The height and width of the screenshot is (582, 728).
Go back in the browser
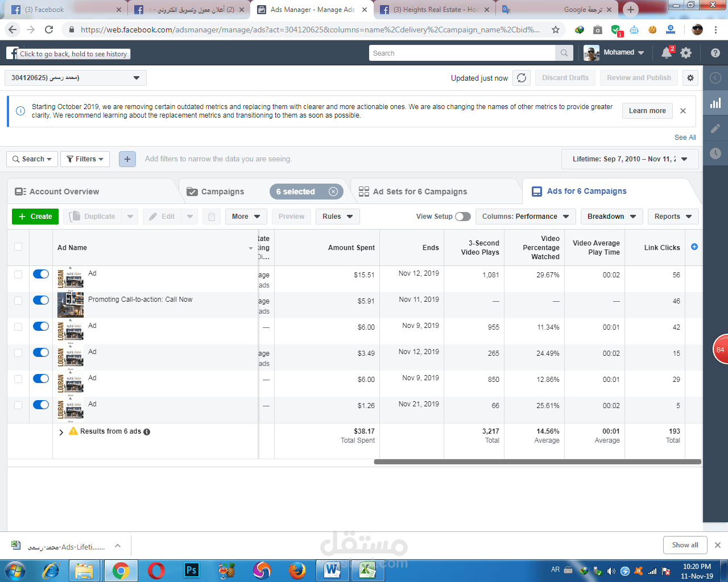(x=13, y=30)
